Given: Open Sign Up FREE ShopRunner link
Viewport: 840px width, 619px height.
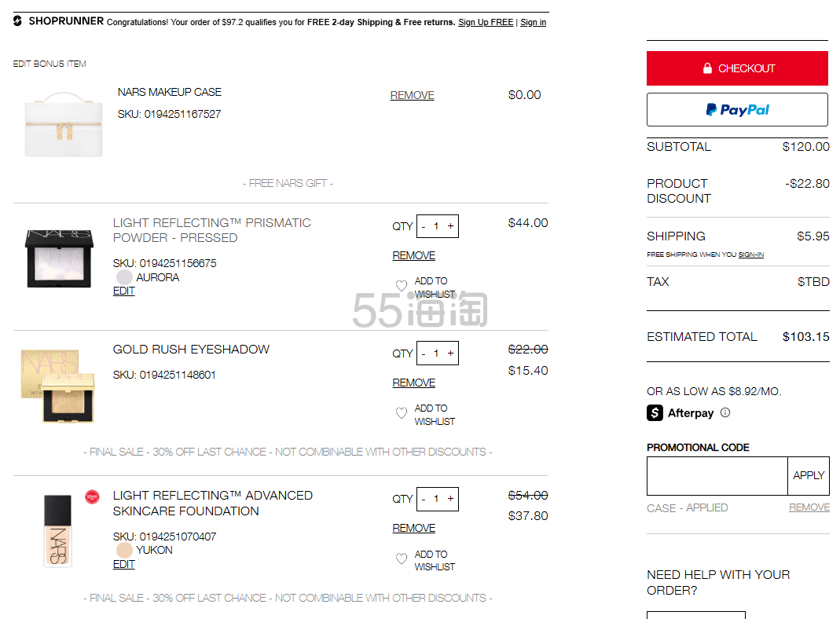Looking at the screenshot, I should click(x=486, y=22).
